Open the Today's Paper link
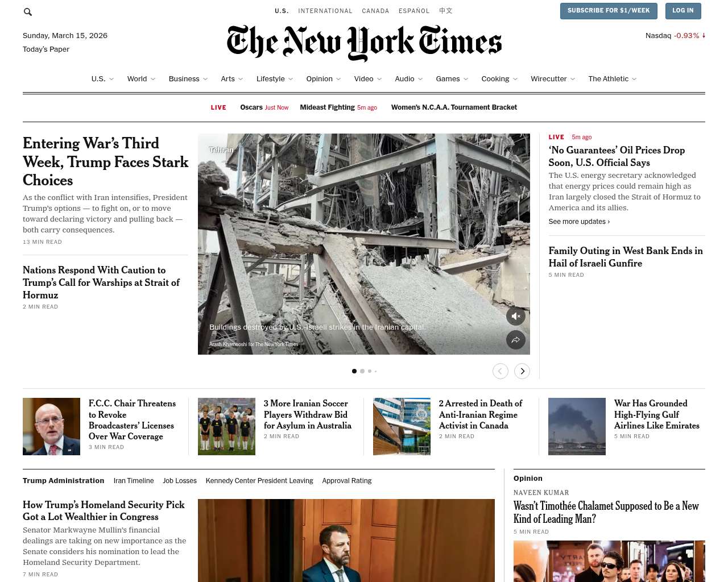The width and height of the screenshot is (728, 582). [x=46, y=49]
